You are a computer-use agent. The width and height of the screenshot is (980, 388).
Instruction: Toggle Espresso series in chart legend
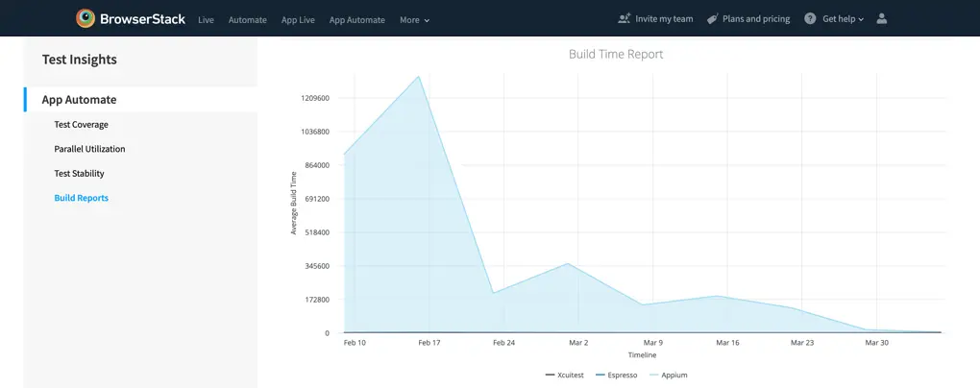click(x=616, y=375)
